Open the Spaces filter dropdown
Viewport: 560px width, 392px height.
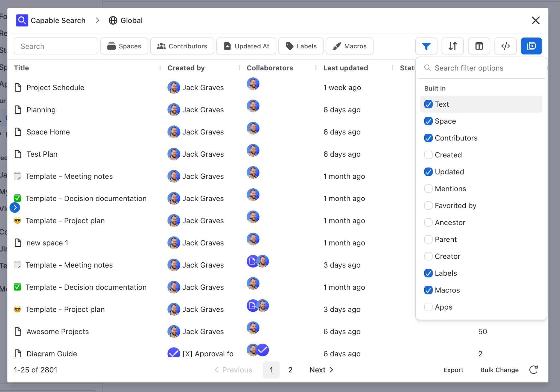[x=124, y=46]
